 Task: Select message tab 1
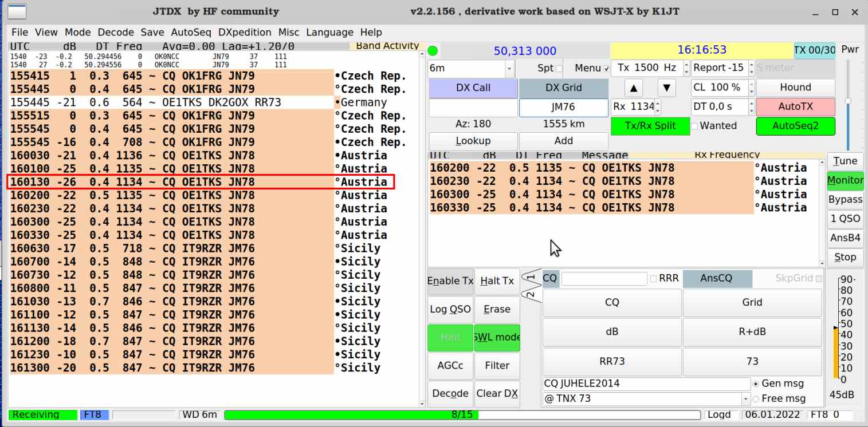click(x=531, y=279)
